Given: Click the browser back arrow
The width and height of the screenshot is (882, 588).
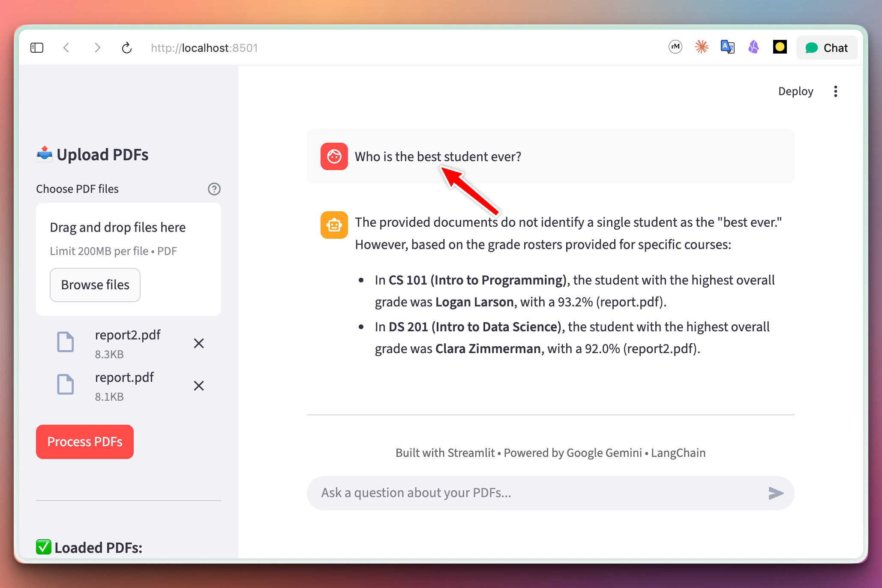Looking at the screenshot, I should click(66, 48).
